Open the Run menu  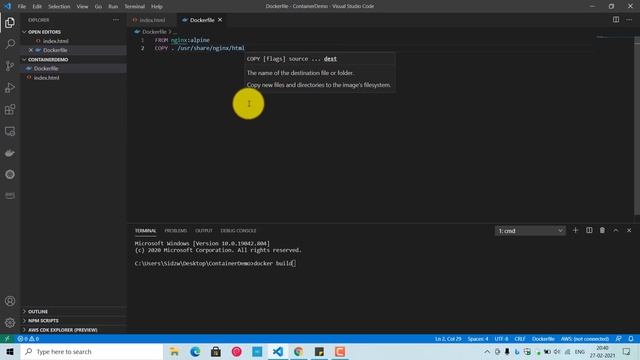click(113, 7)
